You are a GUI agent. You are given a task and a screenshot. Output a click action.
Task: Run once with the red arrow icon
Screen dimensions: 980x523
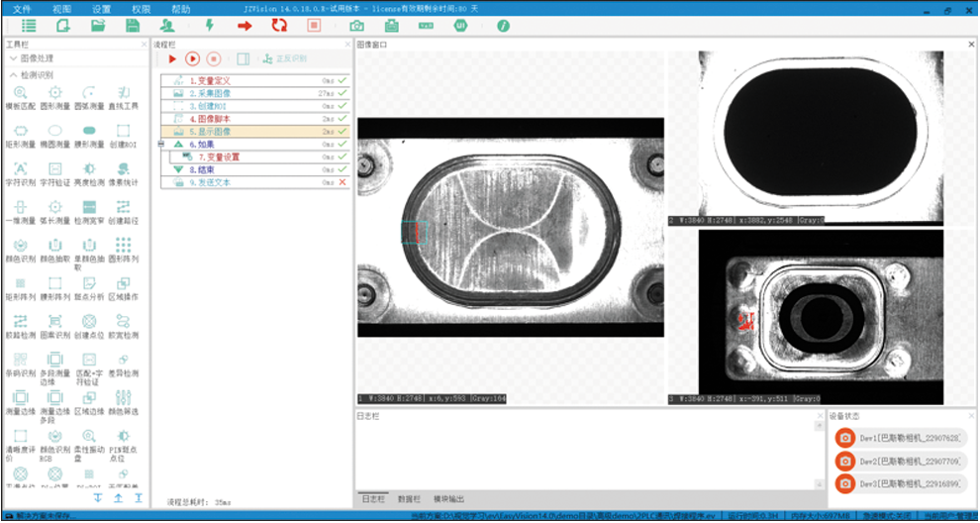(245, 26)
